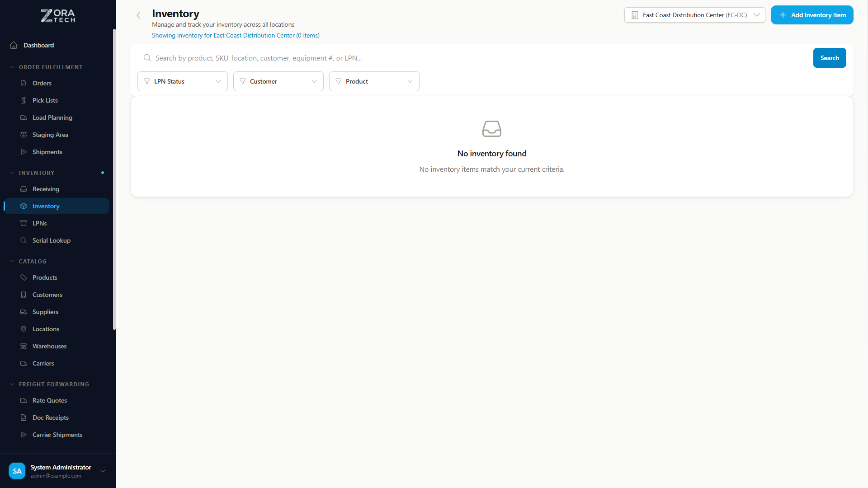The height and width of the screenshot is (488, 868).
Task: Click the Dashboard home icon
Action: click(x=14, y=45)
